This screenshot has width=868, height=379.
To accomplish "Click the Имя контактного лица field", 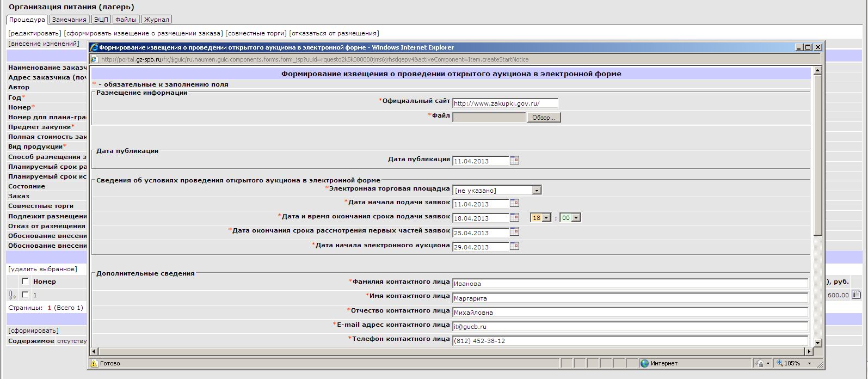I will tap(630, 298).
